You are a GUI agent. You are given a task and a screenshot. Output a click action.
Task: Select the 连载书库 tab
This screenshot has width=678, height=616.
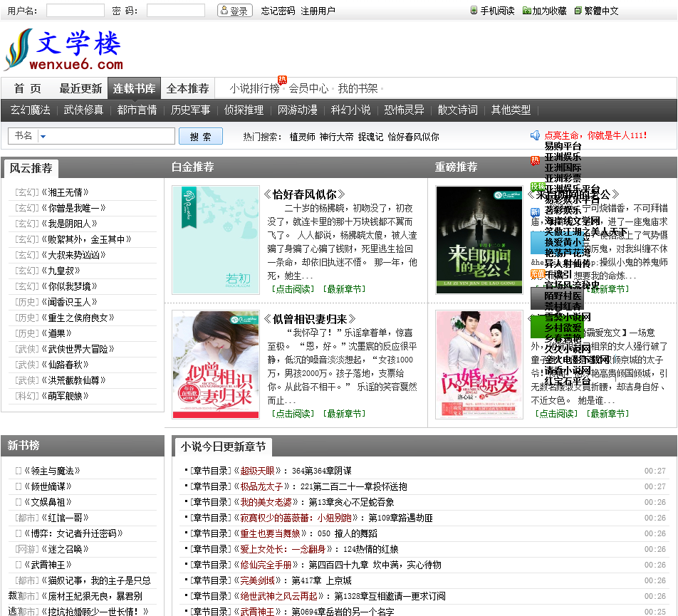[x=134, y=88]
